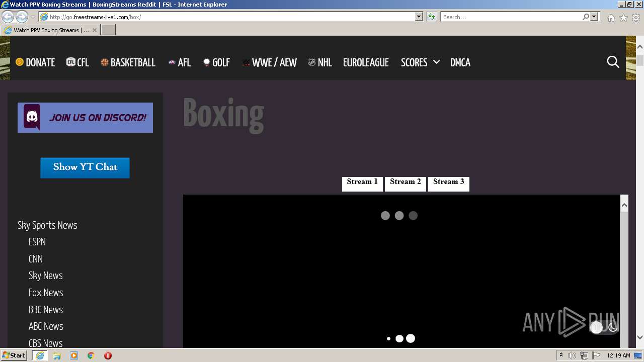Open the Sky News channel link
The width and height of the screenshot is (644, 362).
tap(46, 276)
